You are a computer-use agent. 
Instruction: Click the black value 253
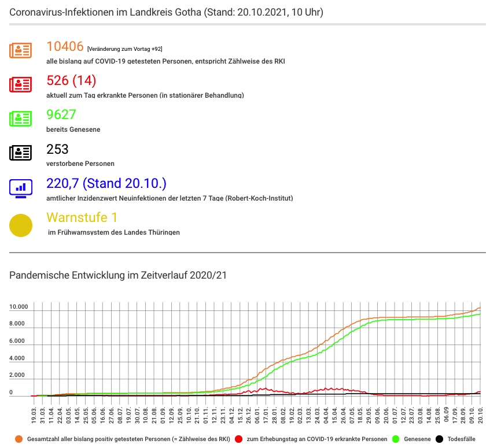click(57, 149)
